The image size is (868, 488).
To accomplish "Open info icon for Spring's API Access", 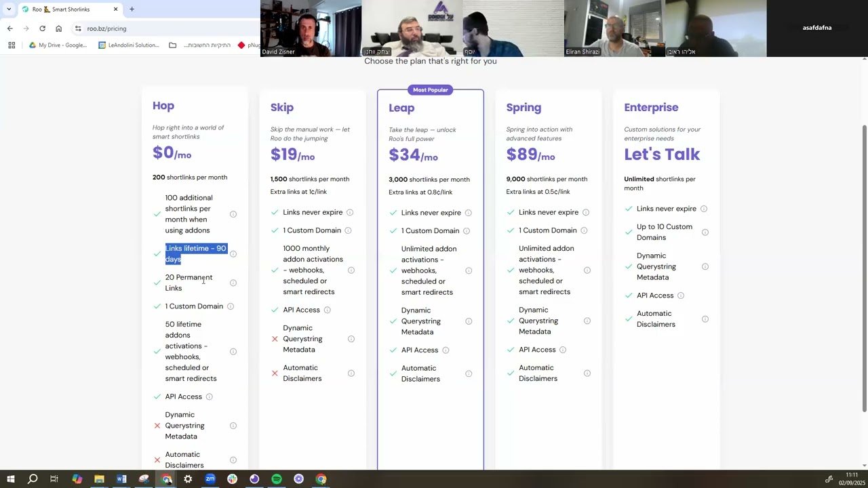I will pos(563,350).
